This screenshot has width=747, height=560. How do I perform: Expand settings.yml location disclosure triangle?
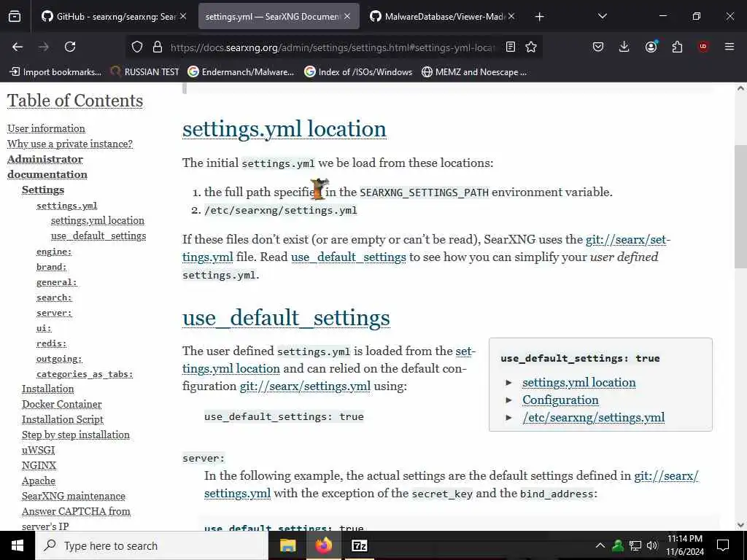[508, 382]
